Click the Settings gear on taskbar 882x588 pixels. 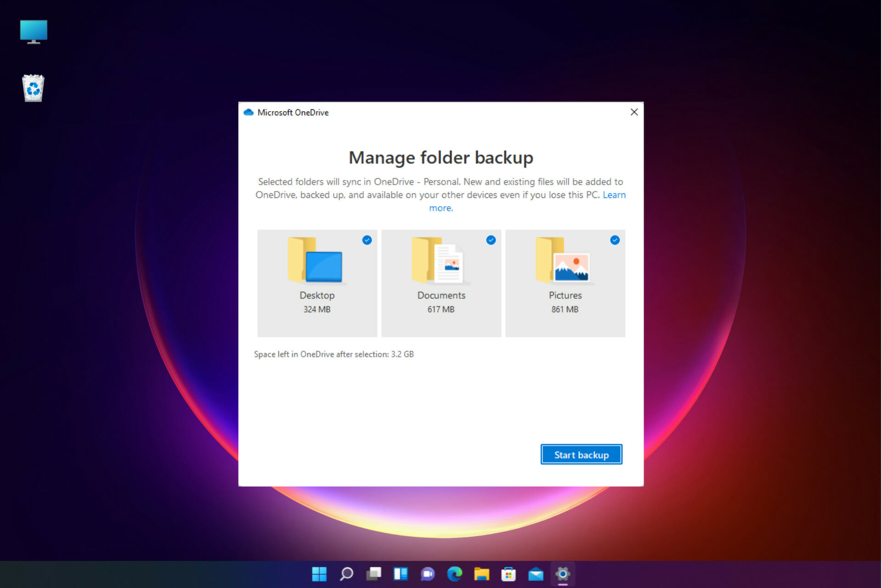tap(563, 574)
